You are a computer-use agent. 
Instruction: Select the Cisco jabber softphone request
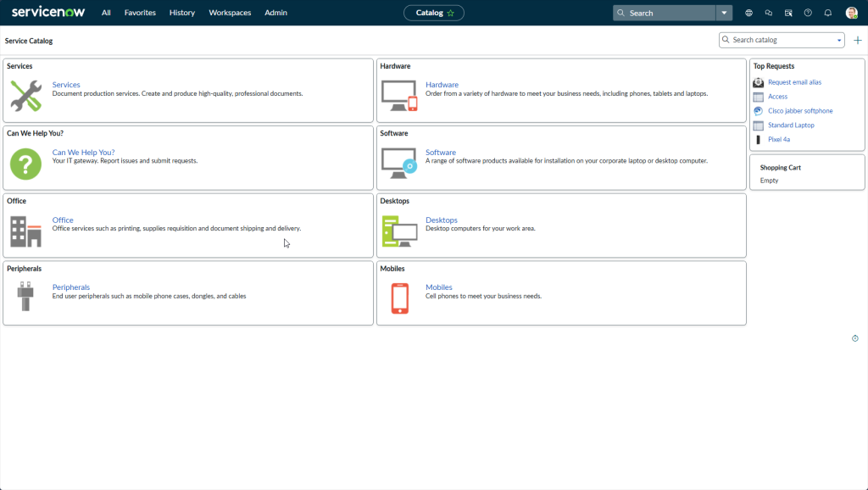point(800,111)
